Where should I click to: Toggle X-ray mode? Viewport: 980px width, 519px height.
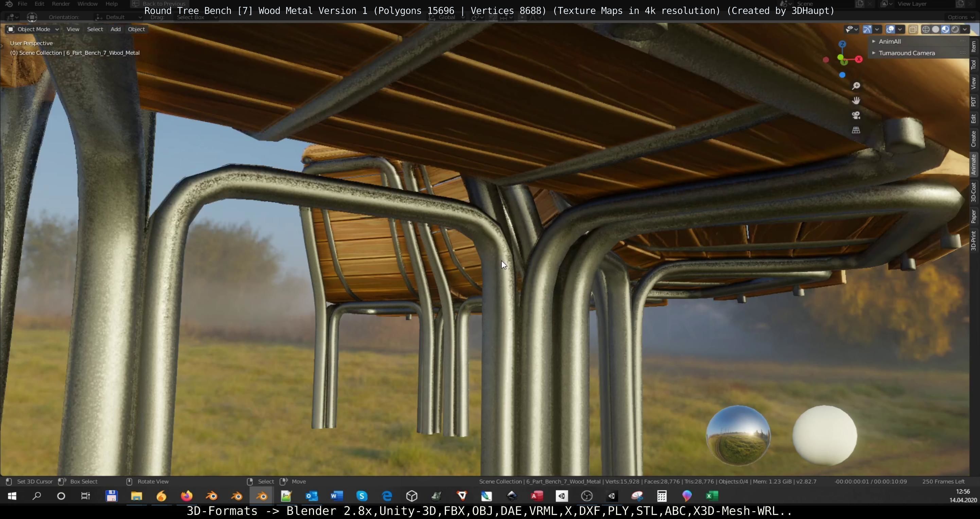[x=913, y=29]
